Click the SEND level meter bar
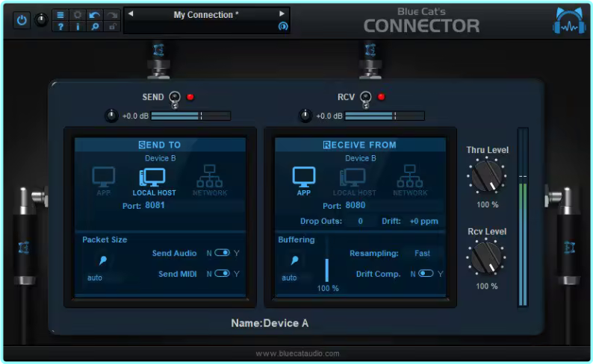Image resolution: width=593 pixels, height=364 pixels. pyautogui.click(x=190, y=116)
